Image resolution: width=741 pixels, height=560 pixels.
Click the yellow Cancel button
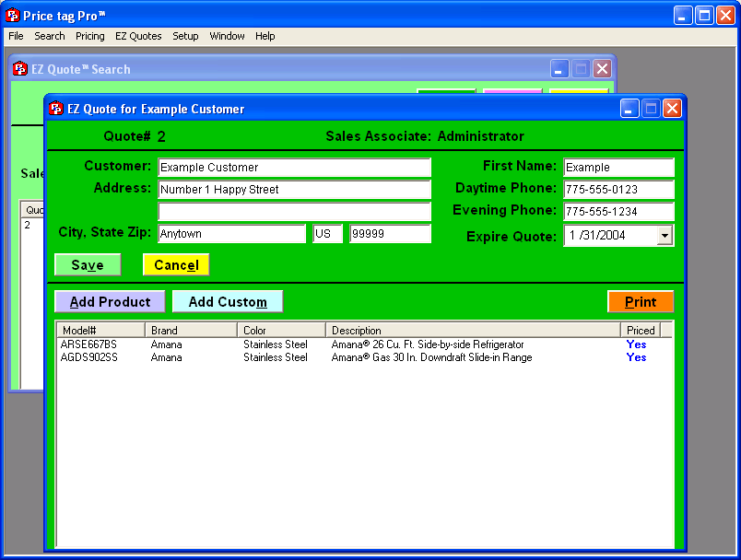click(x=176, y=265)
